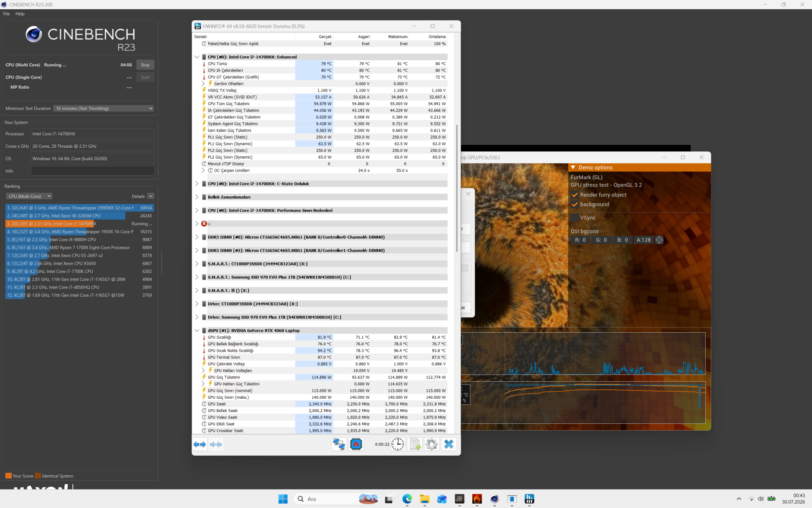Click HWiNFO's expand-columns double arrow icon

coord(200,444)
